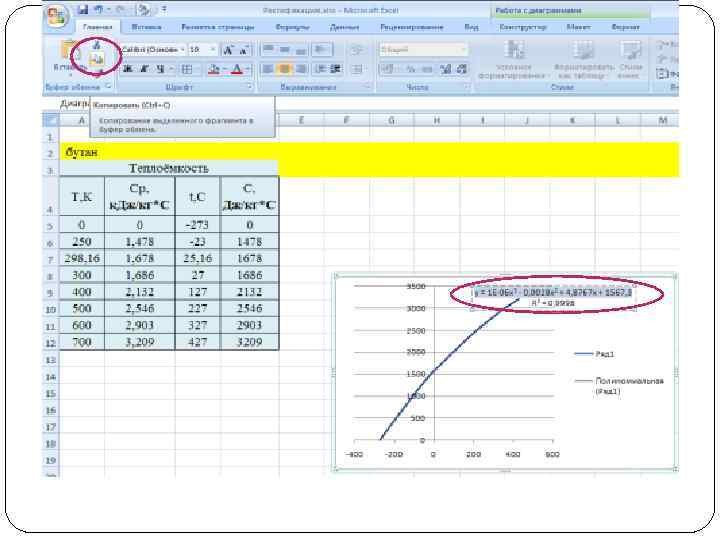Apply the percent style
Screen dimensions: 720x540
411,69
